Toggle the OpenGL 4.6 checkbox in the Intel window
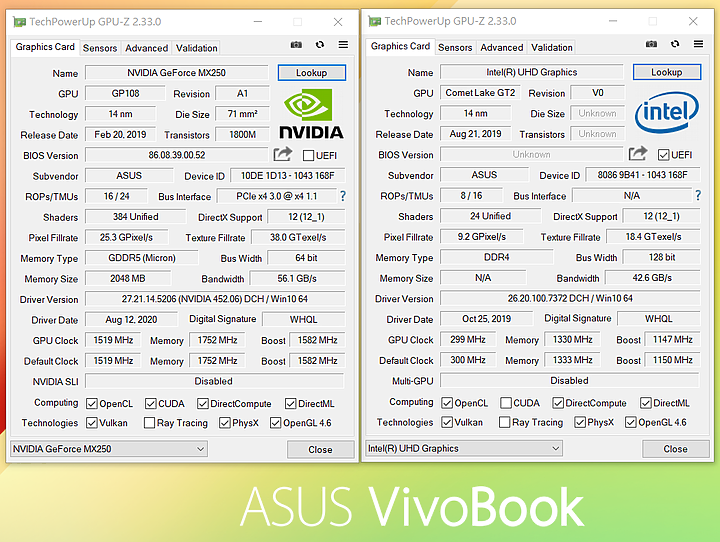This screenshot has width=720, height=542. [630, 422]
